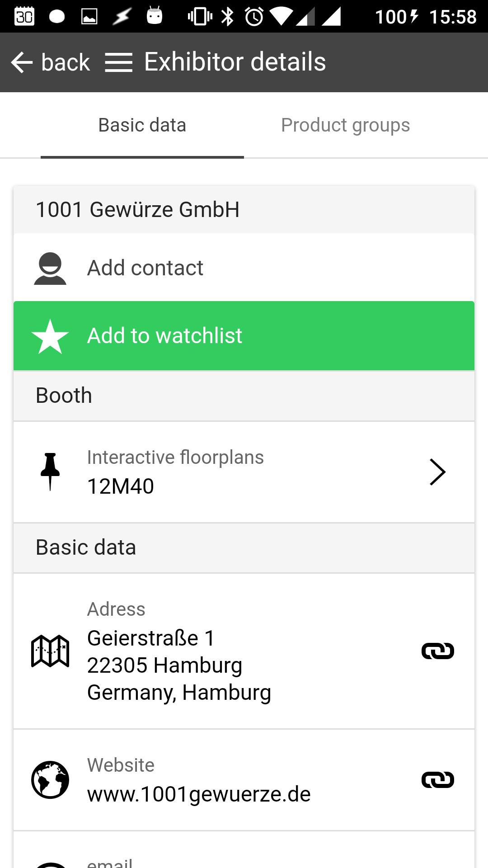Tap the watchlist star icon
The image size is (488, 868).
click(50, 336)
